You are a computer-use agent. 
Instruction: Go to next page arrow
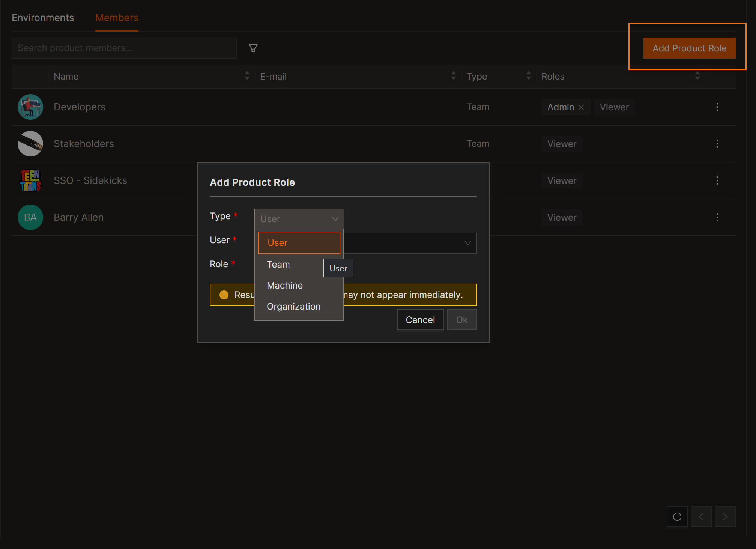(725, 517)
